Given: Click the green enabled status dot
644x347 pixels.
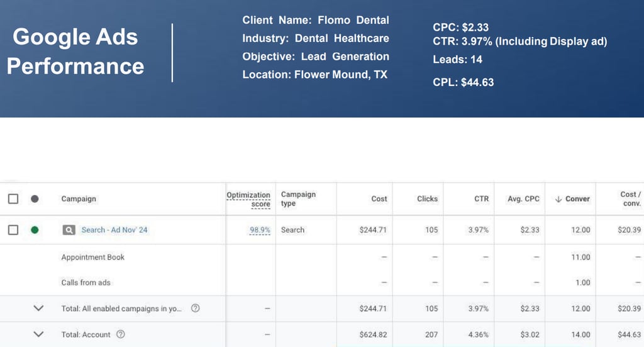Looking at the screenshot, I should (35, 230).
